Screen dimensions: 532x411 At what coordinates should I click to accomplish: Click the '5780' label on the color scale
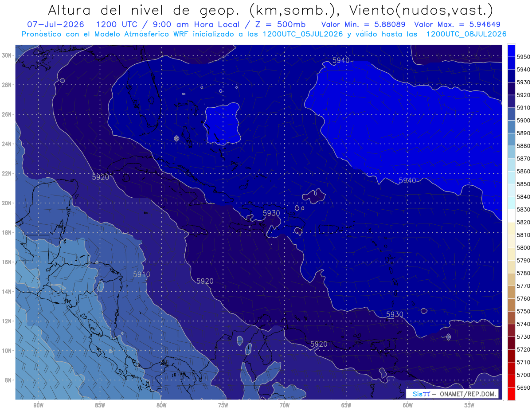point(524,273)
